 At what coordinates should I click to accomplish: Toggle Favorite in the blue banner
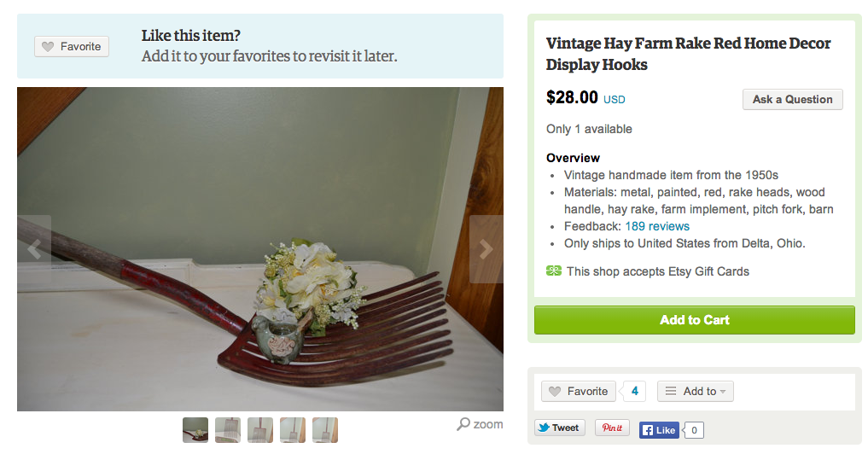(x=72, y=47)
